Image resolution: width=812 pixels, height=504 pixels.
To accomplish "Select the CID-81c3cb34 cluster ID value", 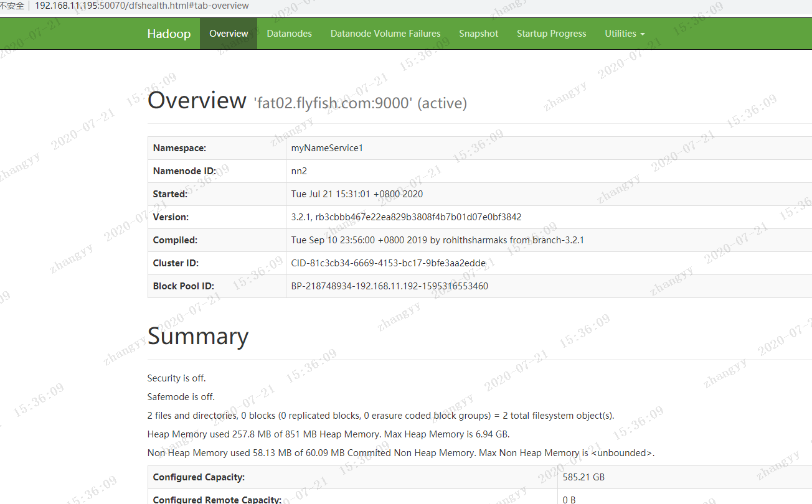I will tap(389, 263).
